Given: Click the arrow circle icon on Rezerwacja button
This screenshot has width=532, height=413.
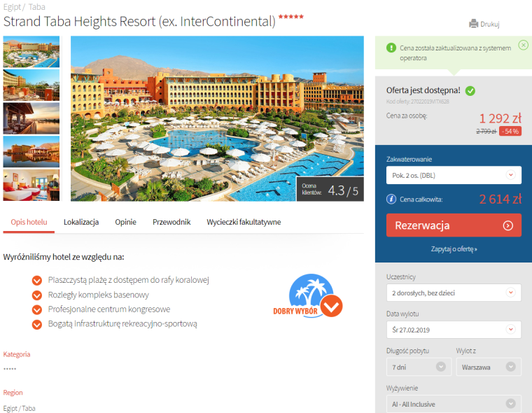Looking at the screenshot, I should coord(507,225).
